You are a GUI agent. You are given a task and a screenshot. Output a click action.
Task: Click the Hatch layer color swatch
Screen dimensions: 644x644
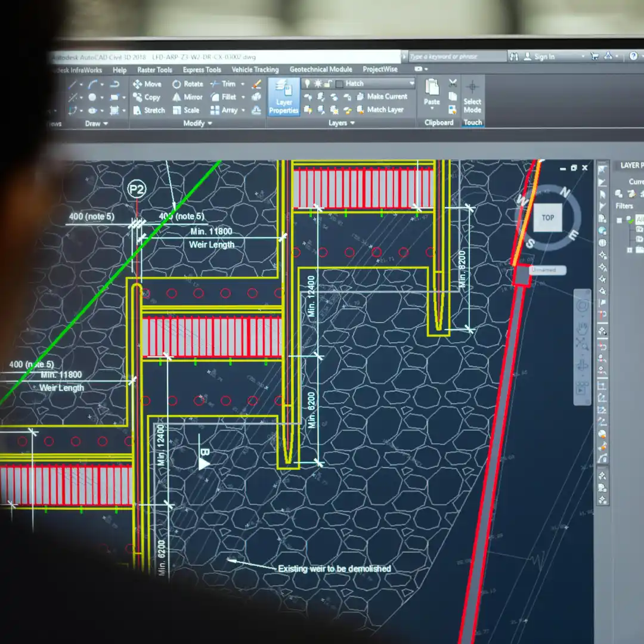pyautogui.click(x=339, y=83)
